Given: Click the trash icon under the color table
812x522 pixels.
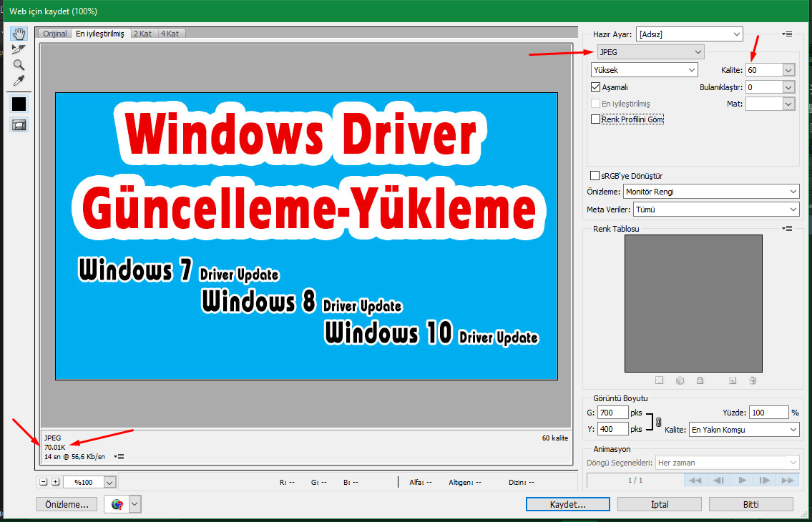Looking at the screenshot, I should click(753, 380).
